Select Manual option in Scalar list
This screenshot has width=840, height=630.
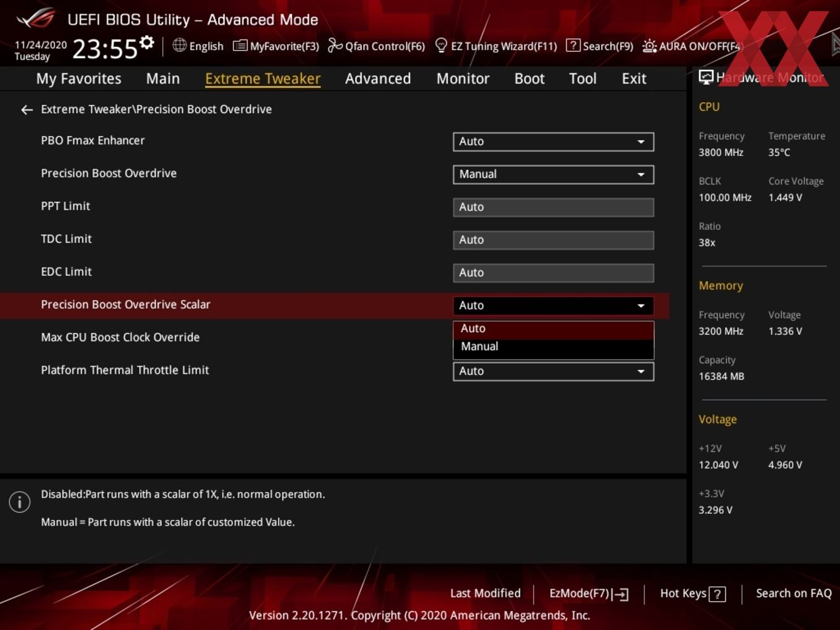point(553,347)
